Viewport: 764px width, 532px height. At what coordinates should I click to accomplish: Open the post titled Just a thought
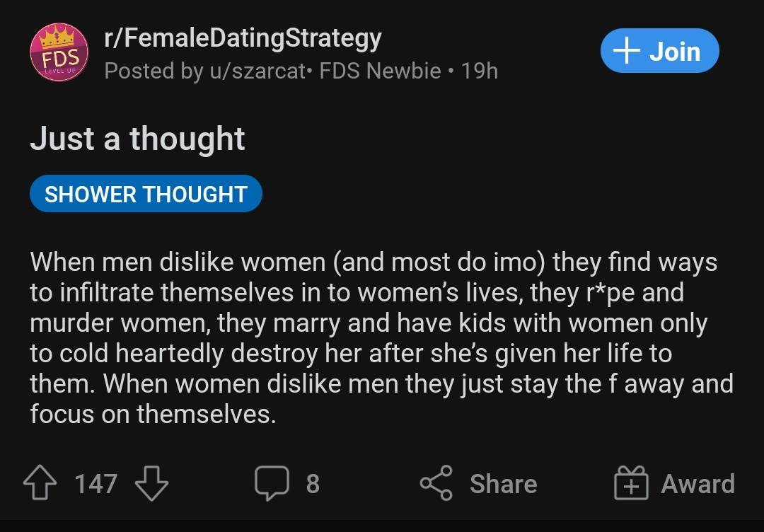[x=137, y=139]
